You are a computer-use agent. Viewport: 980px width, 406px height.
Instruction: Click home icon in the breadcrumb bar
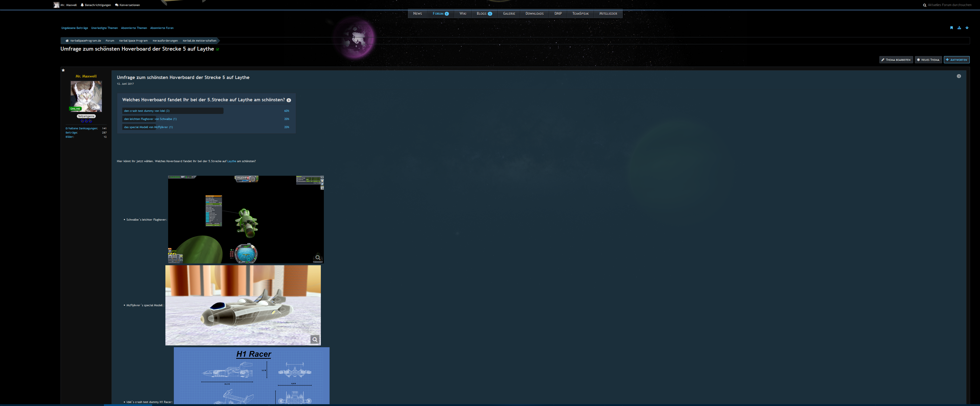pos(67,41)
